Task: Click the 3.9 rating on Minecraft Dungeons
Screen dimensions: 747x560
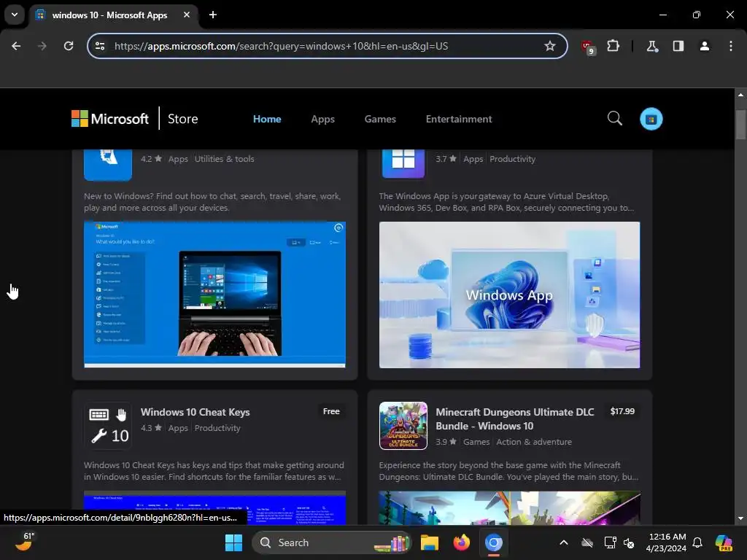Action: point(446,442)
